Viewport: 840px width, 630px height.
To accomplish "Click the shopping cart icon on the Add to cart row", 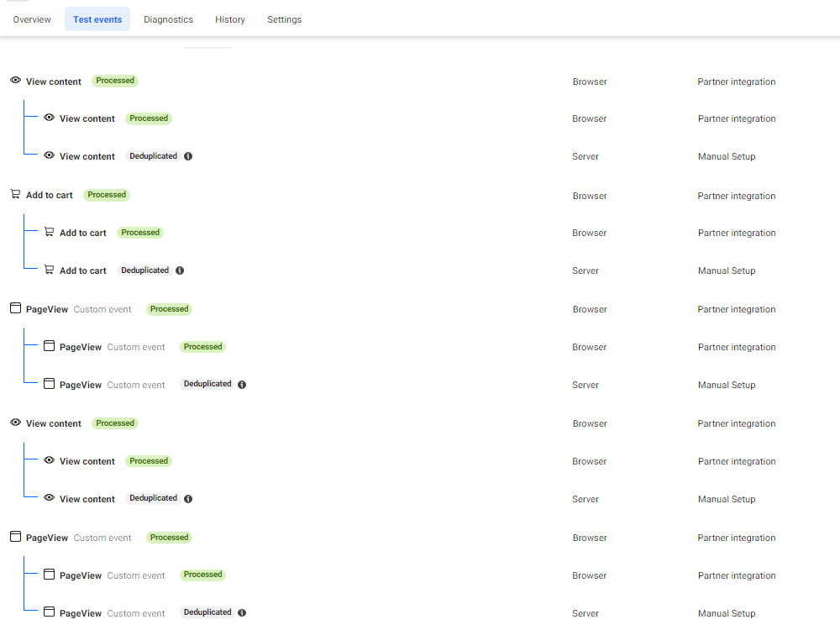I will pyautogui.click(x=15, y=194).
